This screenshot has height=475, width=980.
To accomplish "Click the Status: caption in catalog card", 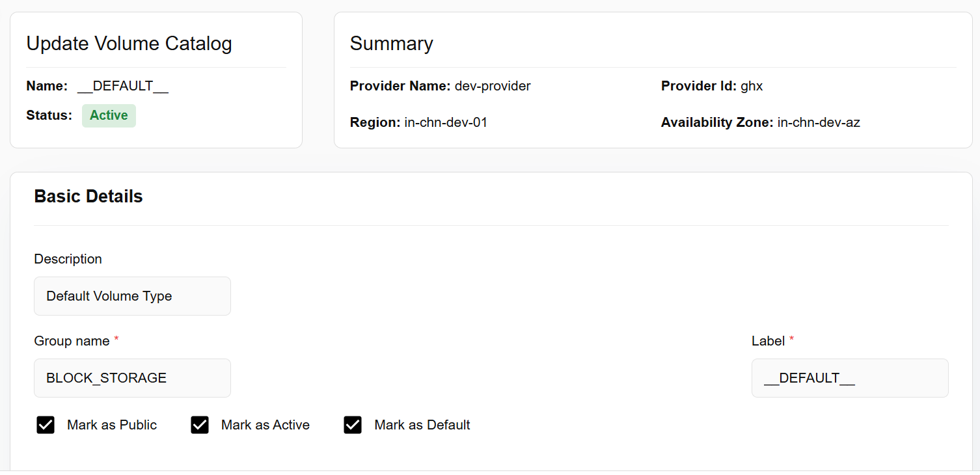I will 49,116.
